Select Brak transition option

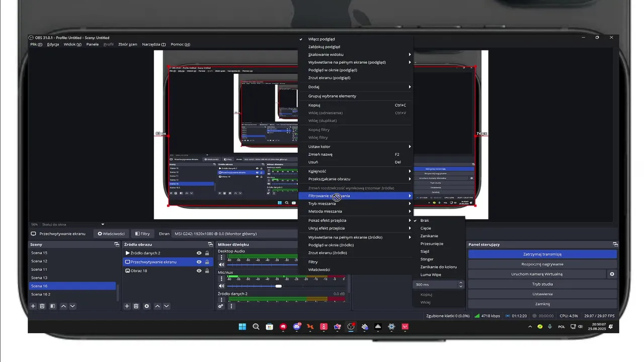point(438,220)
